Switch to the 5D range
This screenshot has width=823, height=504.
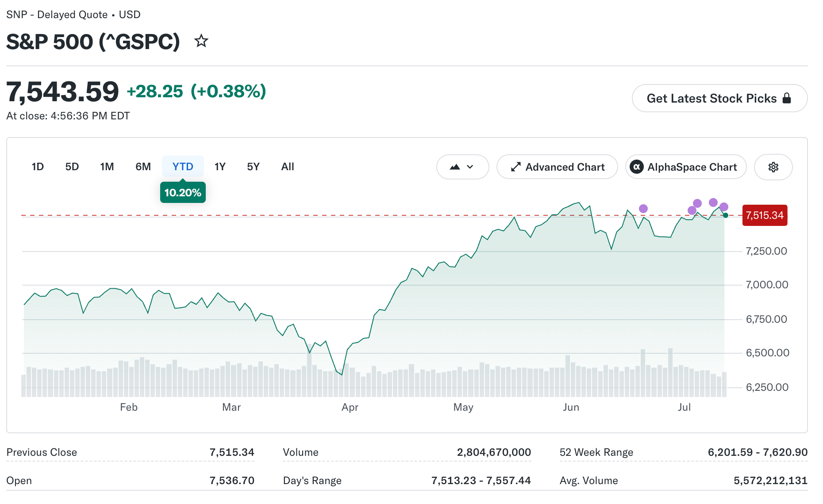click(72, 167)
